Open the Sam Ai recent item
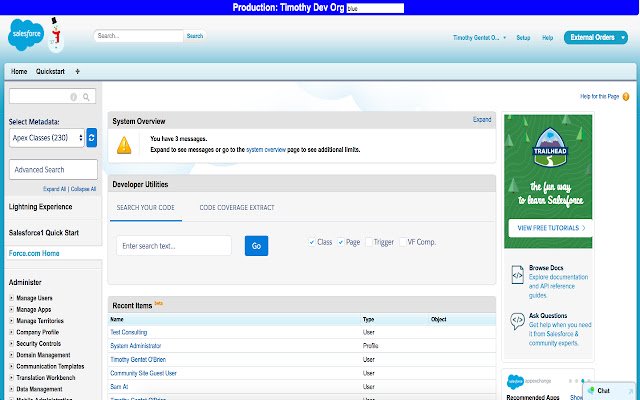This screenshot has width=640, height=400. (x=119, y=387)
